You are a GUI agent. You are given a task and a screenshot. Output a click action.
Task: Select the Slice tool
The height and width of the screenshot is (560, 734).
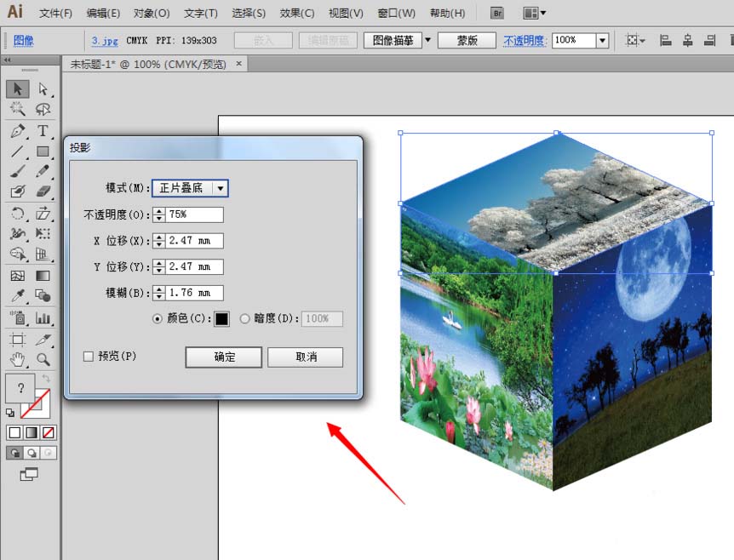click(x=43, y=340)
